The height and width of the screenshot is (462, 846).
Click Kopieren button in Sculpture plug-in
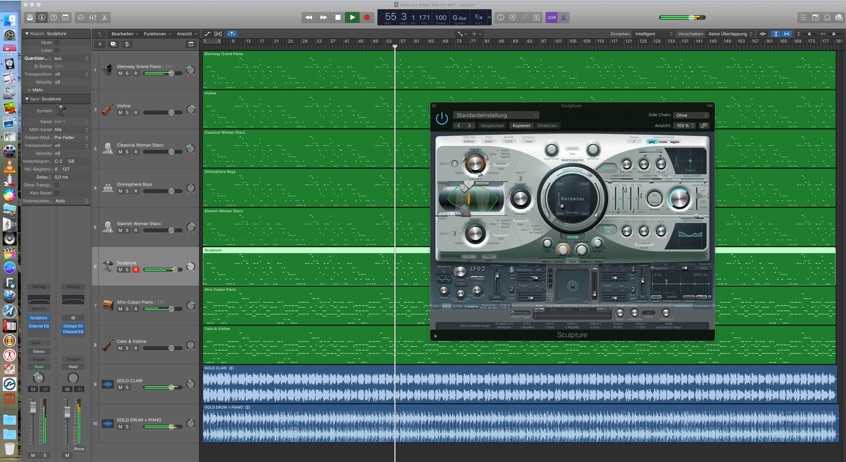click(521, 126)
